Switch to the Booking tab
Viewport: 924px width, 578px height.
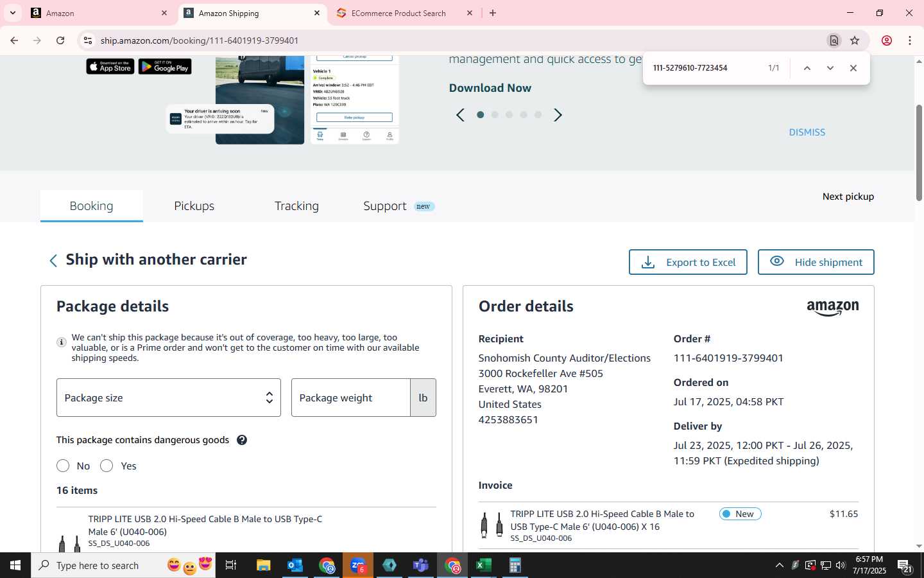91,206
